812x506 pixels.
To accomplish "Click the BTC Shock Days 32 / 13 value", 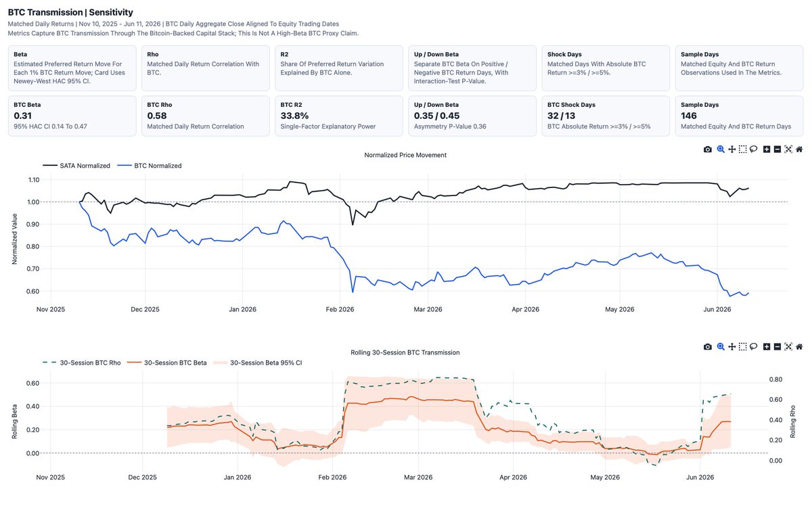I will (x=561, y=116).
